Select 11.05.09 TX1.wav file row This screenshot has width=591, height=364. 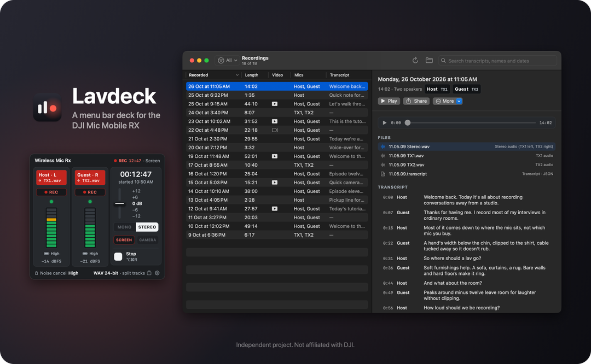pyautogui.click(x=466, y=156)
